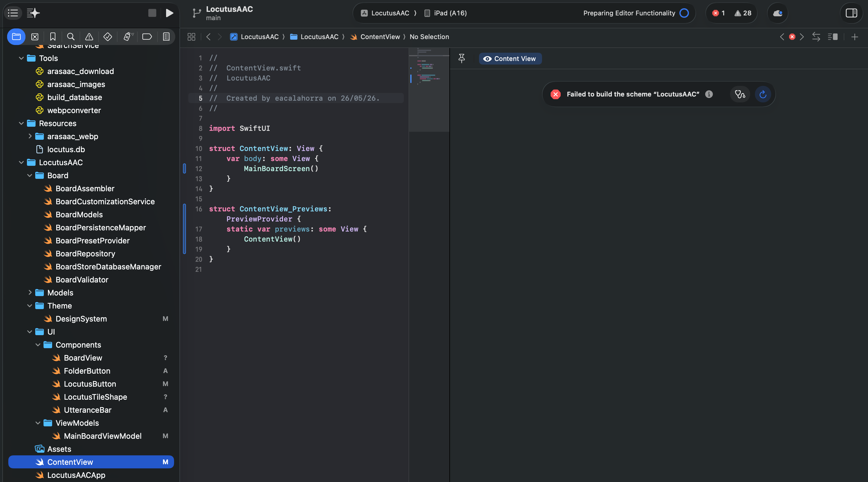Show the 1 error indicator
This screenshot has height=482, width=868.
click(718, 13)
